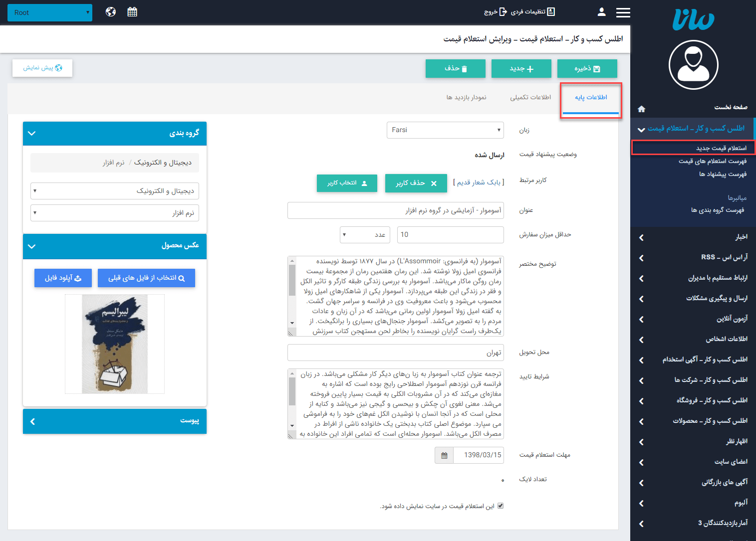Open the عدد unit dropdown
Image resolution: width=756 pixels, height=541 pixels.
[x=365, y=234]
